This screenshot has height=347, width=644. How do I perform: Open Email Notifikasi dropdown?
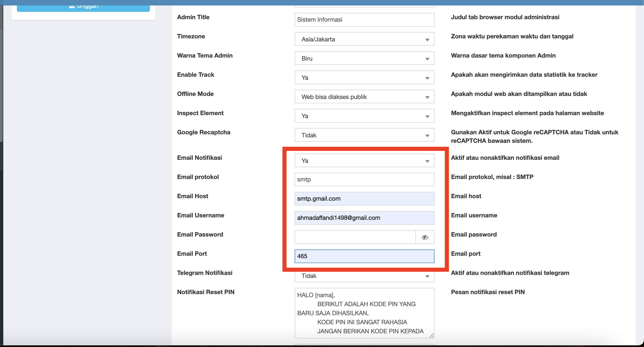pyautogui.click(x=364, y=161)
